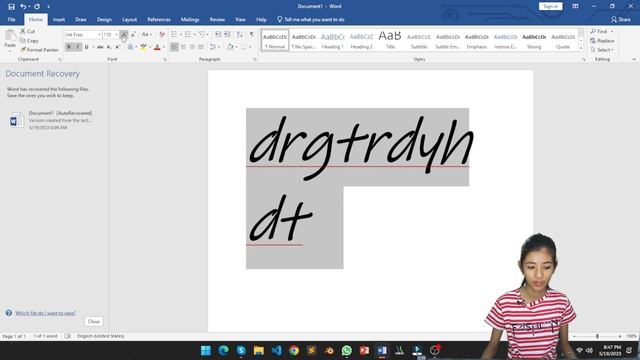Click the Undo arrow in the quick access toolbar
The image size is (640, 360).
(23, 7)
